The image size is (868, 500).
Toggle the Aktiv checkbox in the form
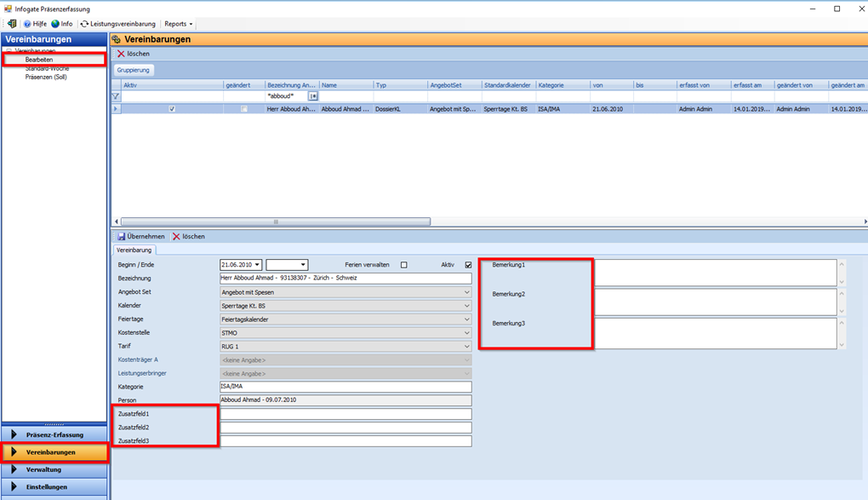coord(468,265)
